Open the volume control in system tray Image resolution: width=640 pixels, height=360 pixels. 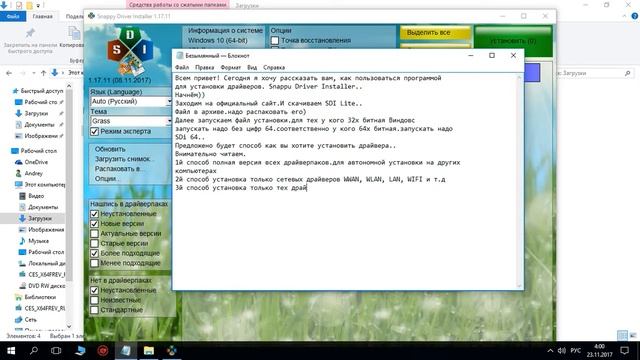[562, 351]
